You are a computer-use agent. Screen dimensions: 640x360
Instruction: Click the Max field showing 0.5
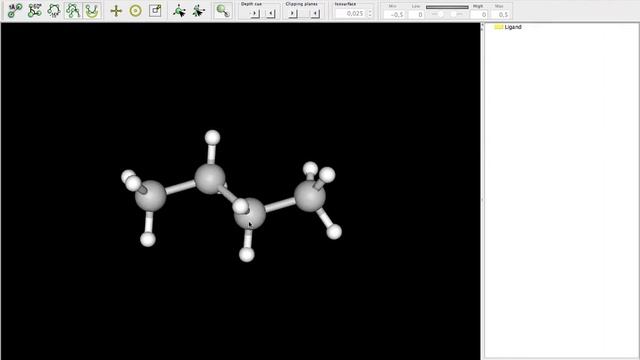500,14
